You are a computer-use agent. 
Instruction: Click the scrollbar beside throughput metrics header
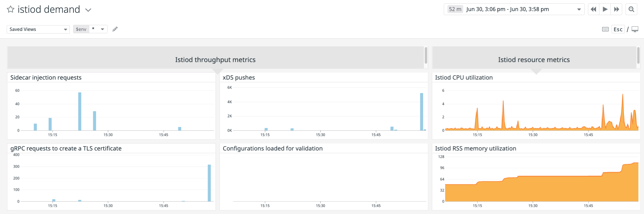(x=426, y=55)
